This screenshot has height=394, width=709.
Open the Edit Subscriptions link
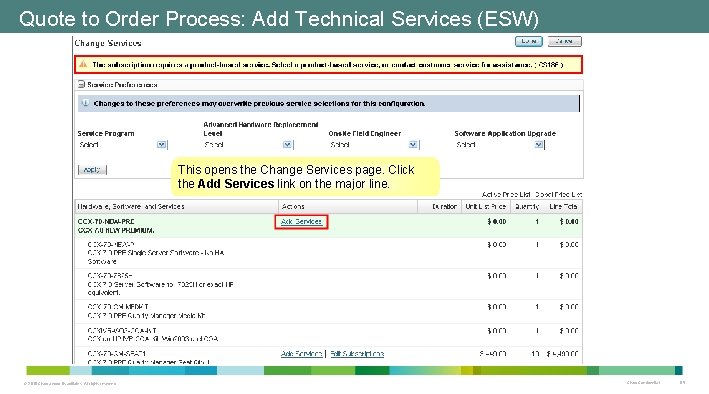pyautogui.click(x=357, y=354)
